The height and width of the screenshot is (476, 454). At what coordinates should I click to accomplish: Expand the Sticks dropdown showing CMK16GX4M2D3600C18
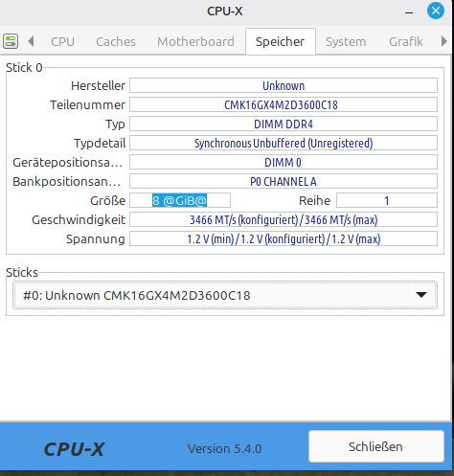[225, 295]
